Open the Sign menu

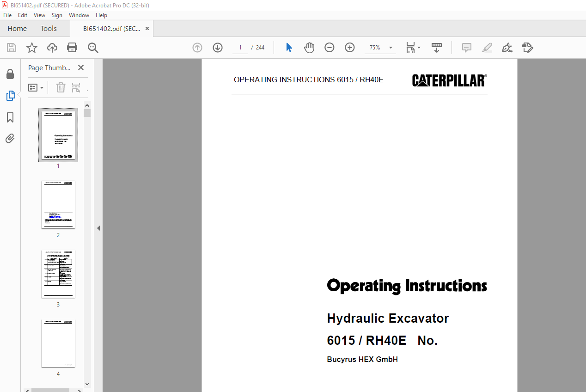[x=57, y=15]
